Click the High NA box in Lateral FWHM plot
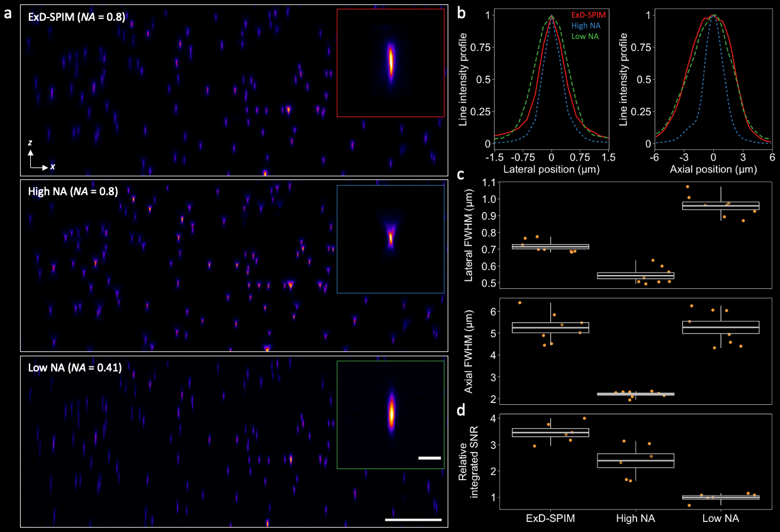The image size is (780, 532). (636, 275)
